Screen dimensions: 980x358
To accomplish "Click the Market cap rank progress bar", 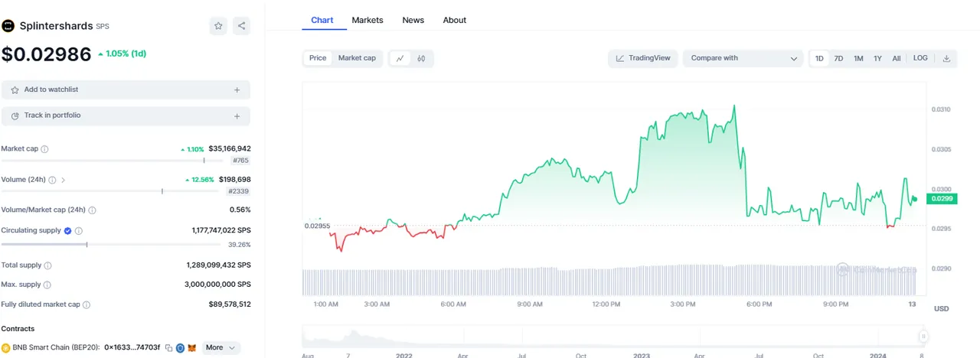I will tap(111, 161).
